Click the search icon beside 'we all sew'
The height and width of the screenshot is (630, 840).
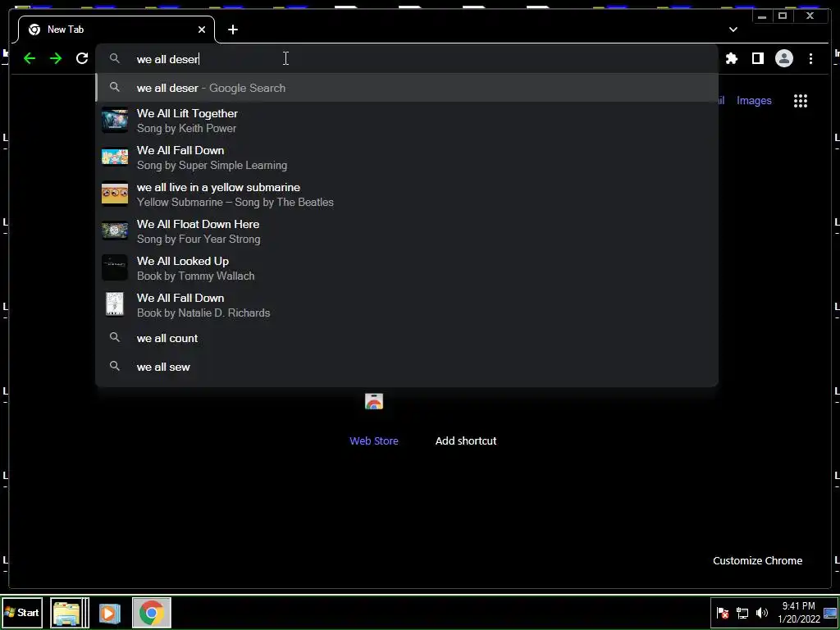tap(115, 366)
